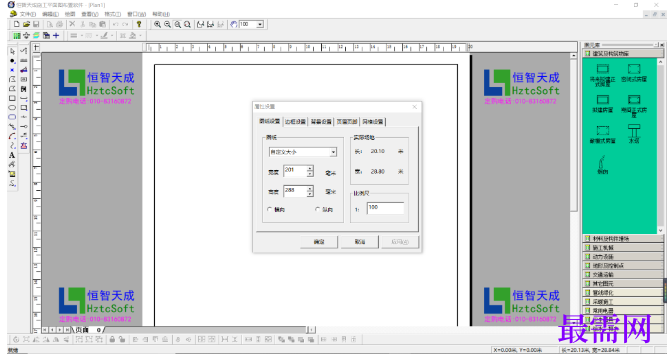Viewport: 670px width, 360px height.
Task: Click the delete X icon in the toolbar
Action: [x=72, y=24]
